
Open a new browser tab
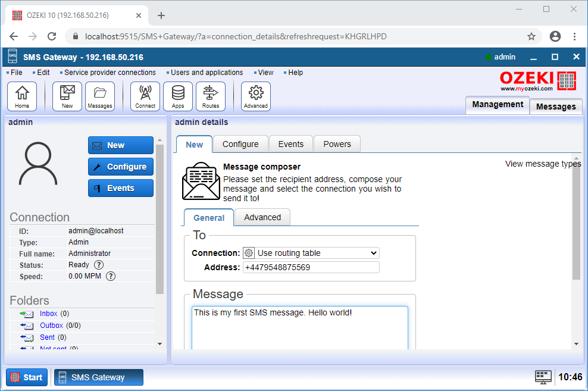coord(161,15)
